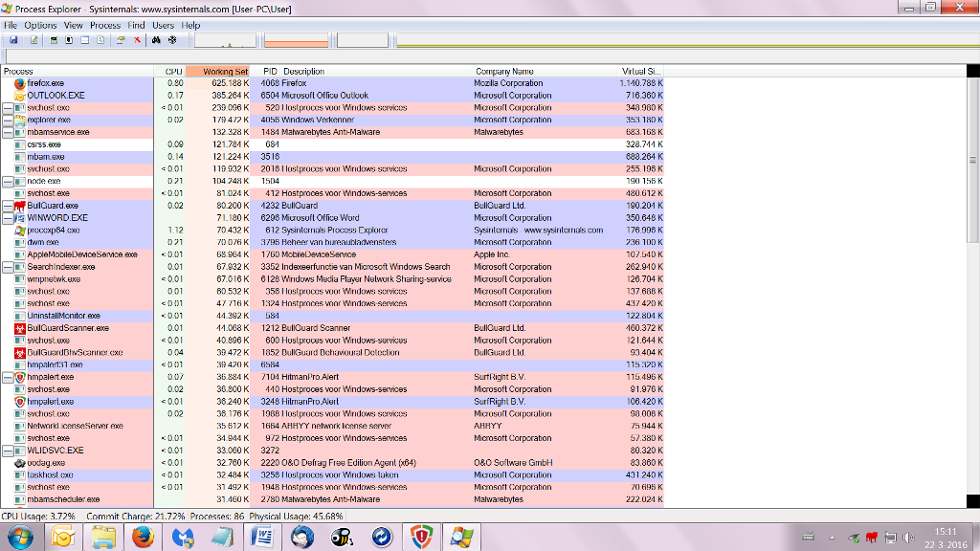Click the red Kill Process toolbar icon
The height and width of the screenshot is (551, 980).
click(x=137, y=40)
